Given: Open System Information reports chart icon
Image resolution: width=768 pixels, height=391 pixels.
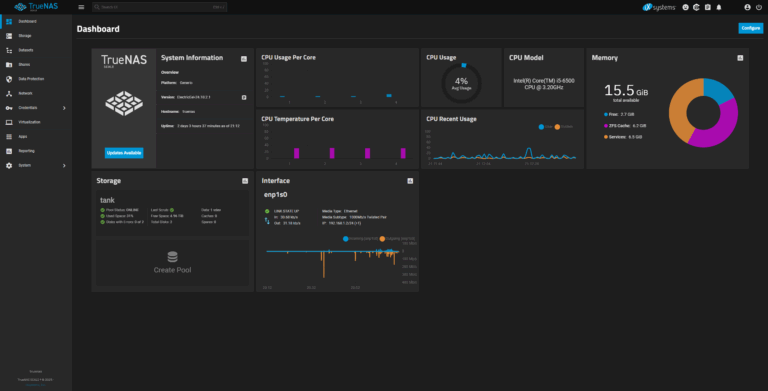Looking at the screenshot, I should [x=244, y=59].
